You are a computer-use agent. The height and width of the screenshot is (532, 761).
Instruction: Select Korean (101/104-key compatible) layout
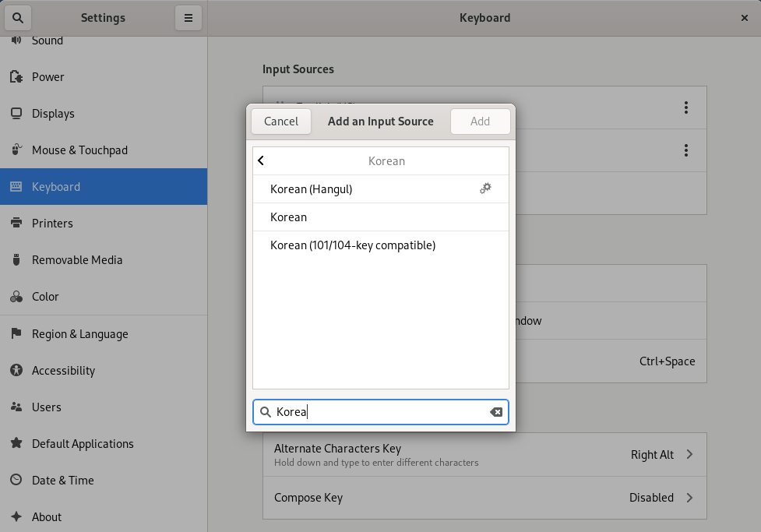(353, 245)
